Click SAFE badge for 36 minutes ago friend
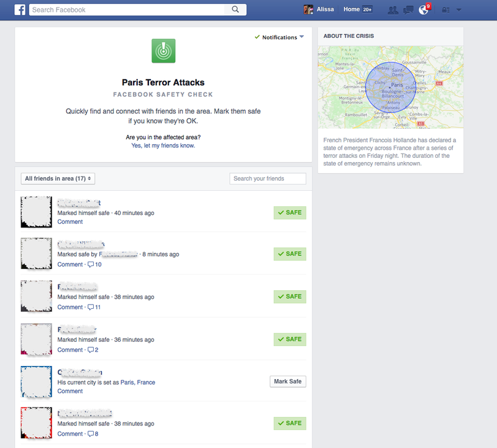The width and height of the screenshot is (497, 448). 290,339
